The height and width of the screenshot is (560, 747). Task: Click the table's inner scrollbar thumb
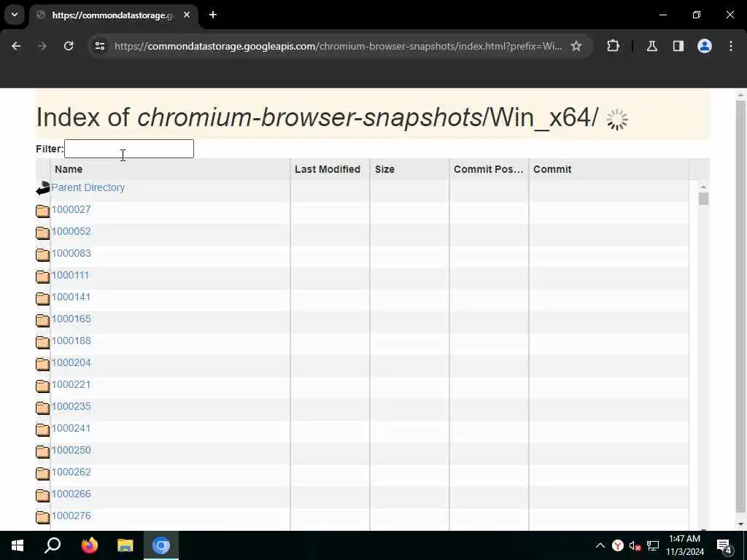(704, 199)
